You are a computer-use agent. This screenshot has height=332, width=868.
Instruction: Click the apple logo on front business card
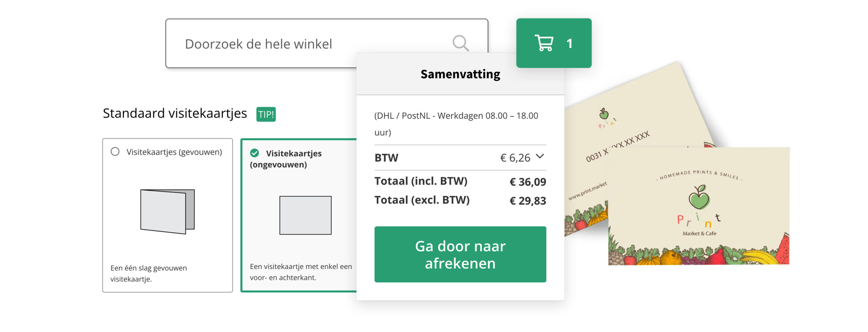(x=699, y=197)
